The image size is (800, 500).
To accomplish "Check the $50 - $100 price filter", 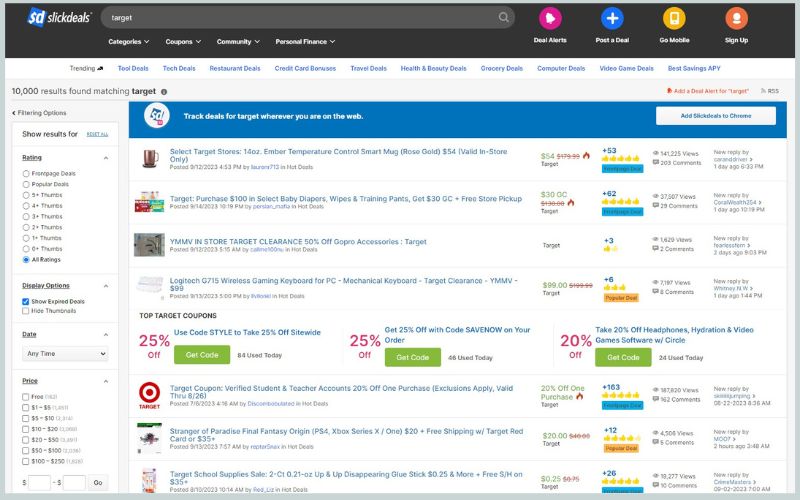I will (x=26, y=451).
